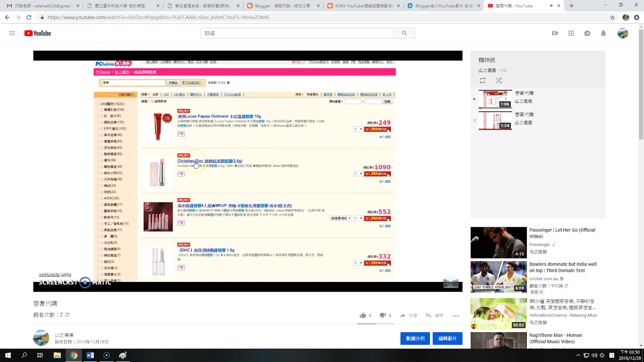This screenshot has width=644, height=362.
Task: Open Task View in the taskbar
Action: pos(40,355)
